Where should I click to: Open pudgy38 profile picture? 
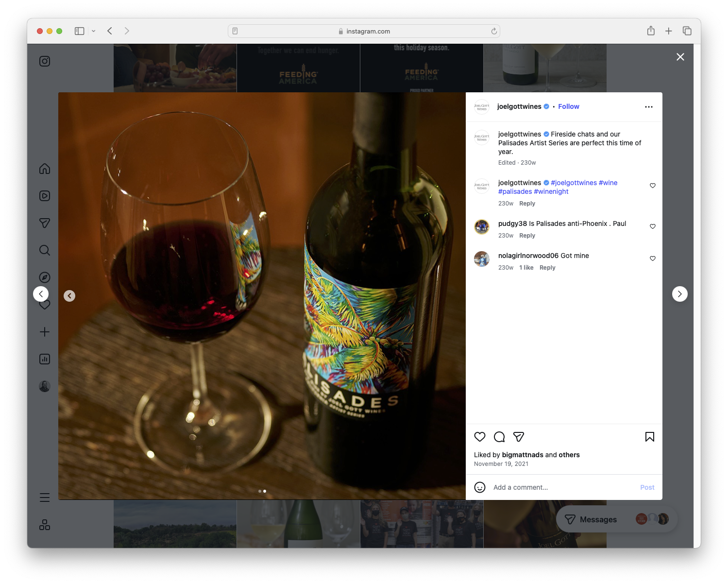(x=482, y=227)
